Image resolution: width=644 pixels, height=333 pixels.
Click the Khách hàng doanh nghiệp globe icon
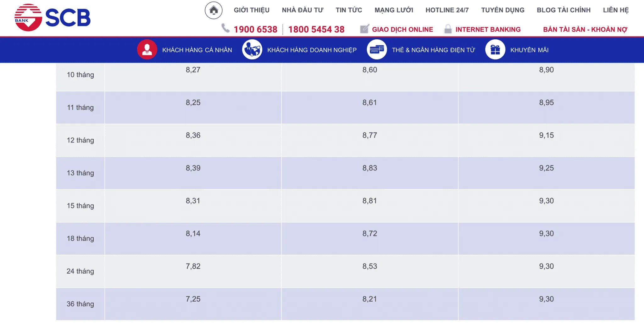(x=252, y=50)
